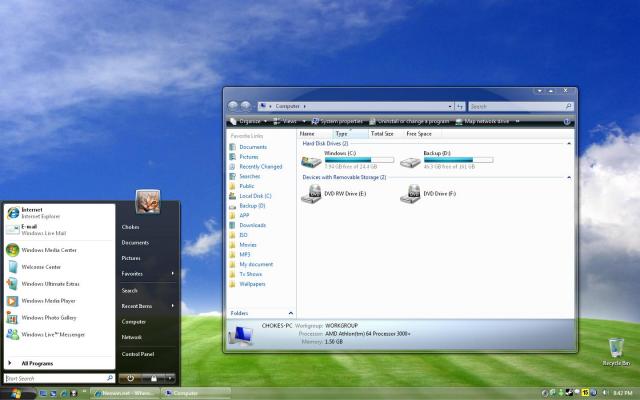Screen dimensions: 640x400
Task: Click the Explorer Back button
Action: (x=233, y=106)
